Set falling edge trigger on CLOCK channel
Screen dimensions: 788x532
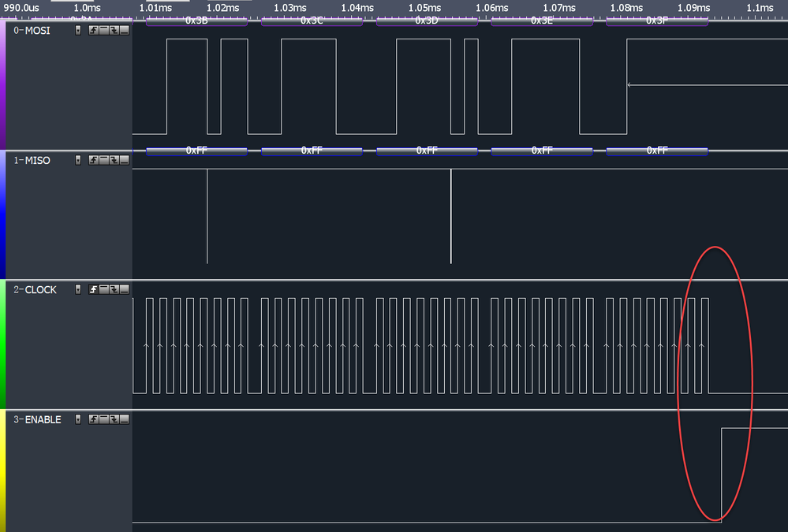pos(114,289)
